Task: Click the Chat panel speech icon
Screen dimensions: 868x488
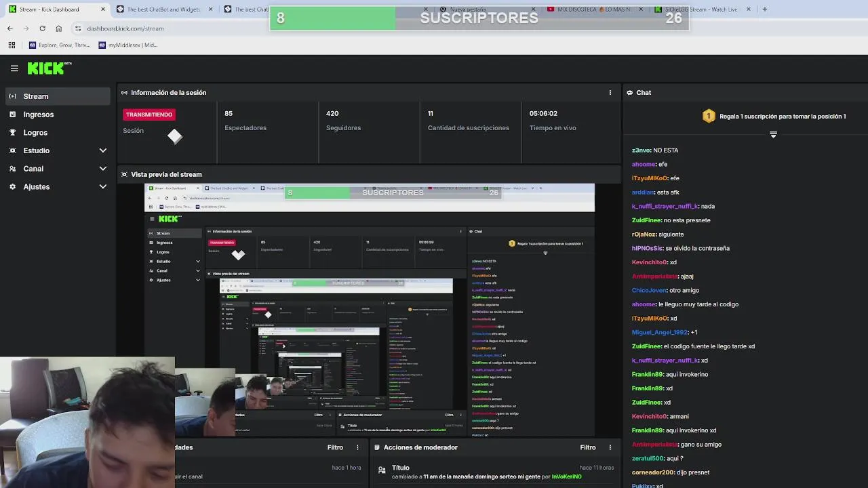Action: [630, 93]
